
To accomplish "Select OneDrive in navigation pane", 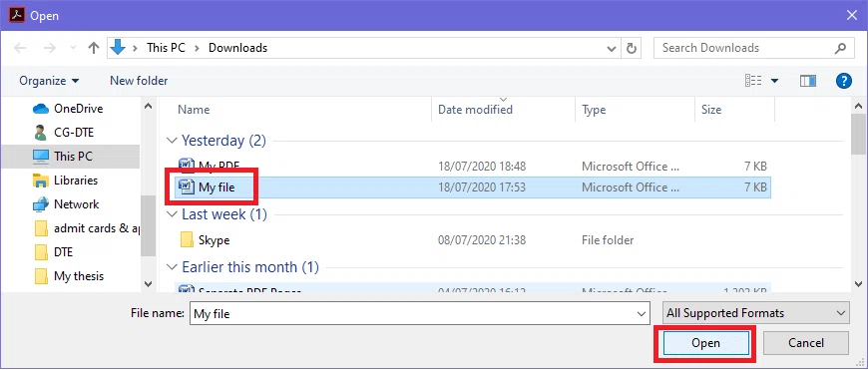I will click(78, 109).
